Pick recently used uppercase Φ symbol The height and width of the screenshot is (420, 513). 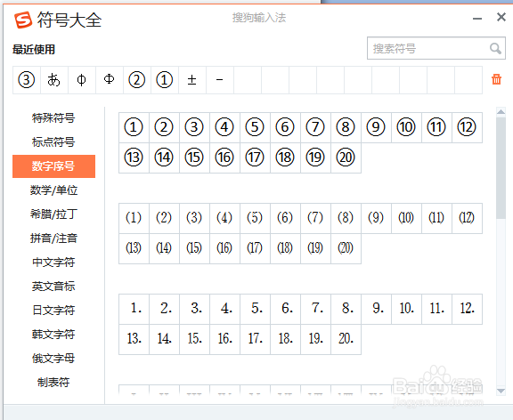coord(110,80)
